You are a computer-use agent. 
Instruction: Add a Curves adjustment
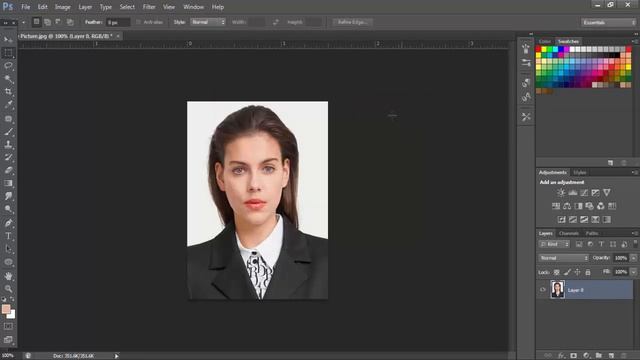[584, 193]
